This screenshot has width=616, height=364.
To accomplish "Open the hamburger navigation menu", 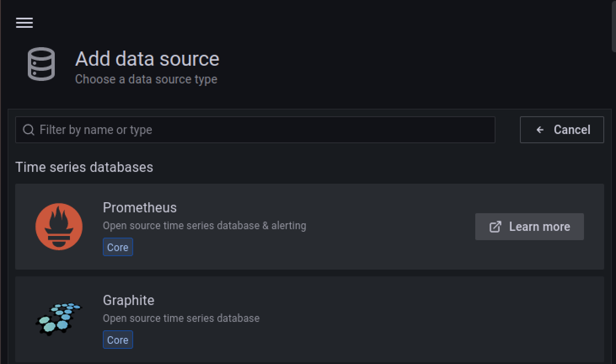I will 24,23.
